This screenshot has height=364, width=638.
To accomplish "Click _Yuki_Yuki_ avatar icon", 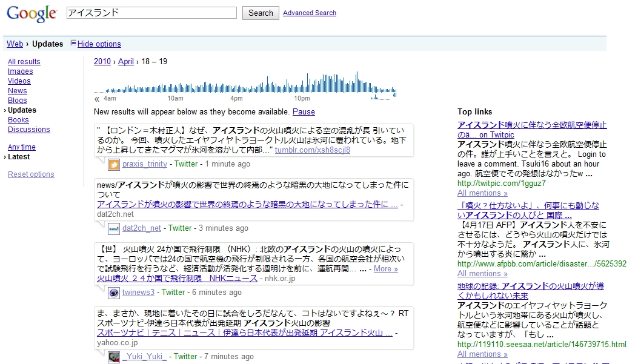I will click(x=114, y=357).
